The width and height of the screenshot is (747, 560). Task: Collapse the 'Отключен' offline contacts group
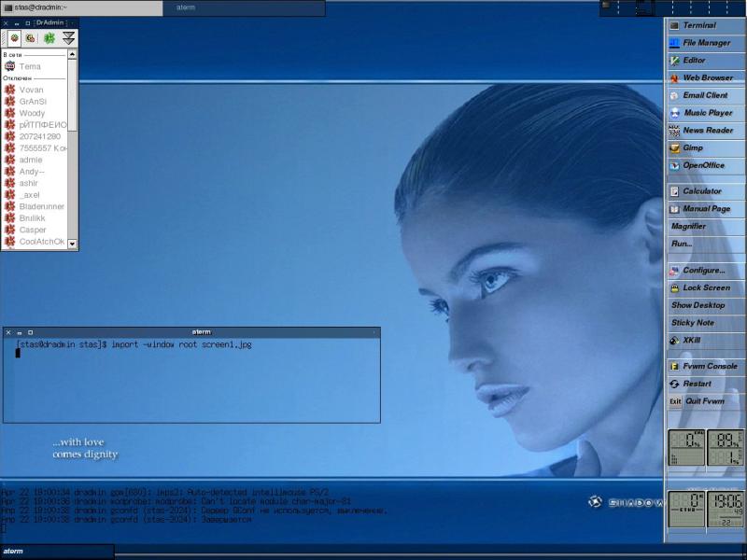[x=19, y=78]
